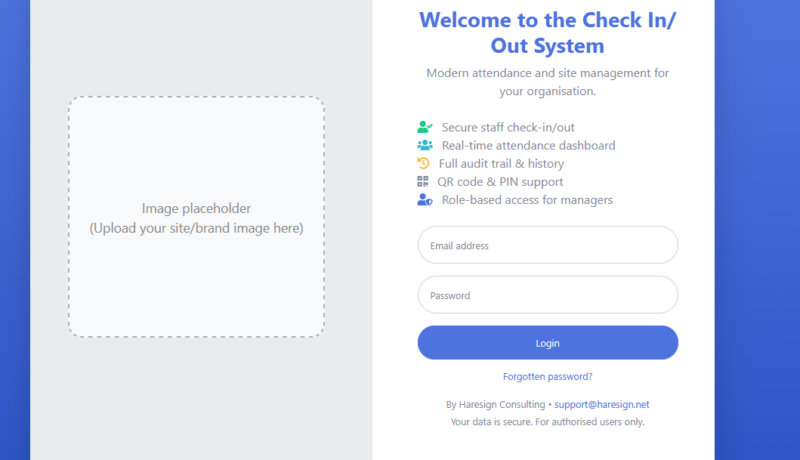Click the "Role-based access for managers" text
800x460 pixels.
(527, 200)
